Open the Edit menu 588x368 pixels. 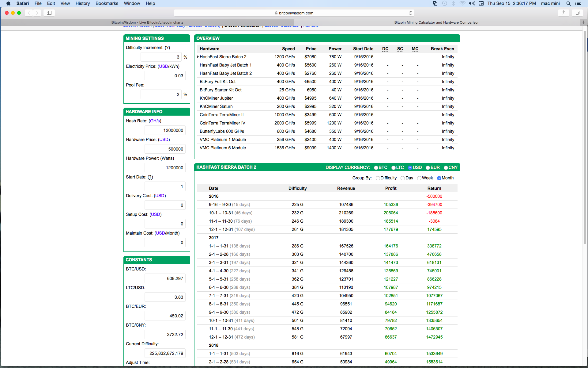pos(51,3)
